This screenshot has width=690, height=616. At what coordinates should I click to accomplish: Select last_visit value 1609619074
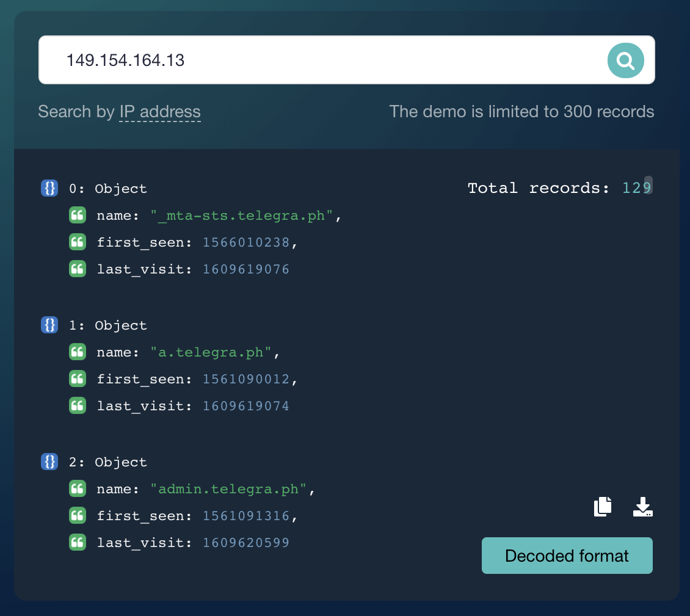click(246, 405)
